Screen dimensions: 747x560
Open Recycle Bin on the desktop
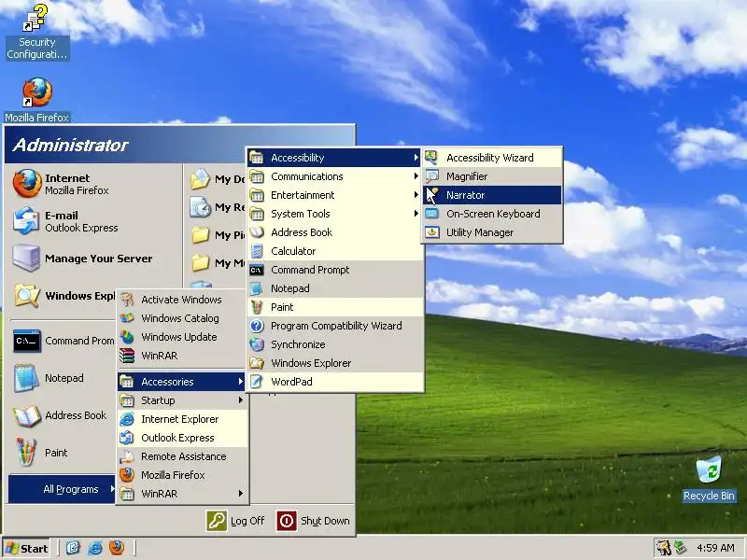709,479
